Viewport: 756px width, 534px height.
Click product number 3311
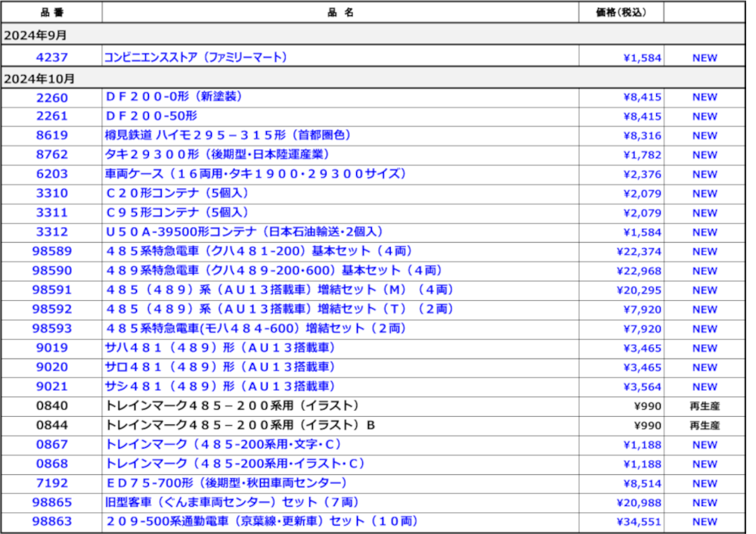(x=51, y=213)
